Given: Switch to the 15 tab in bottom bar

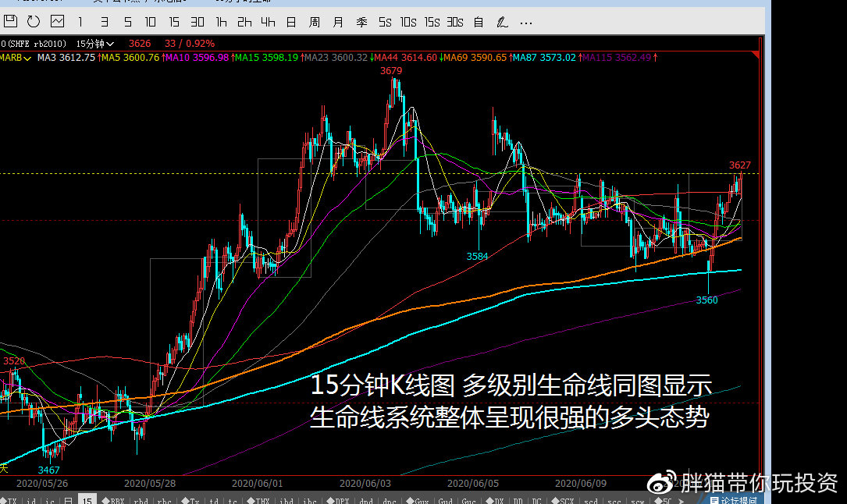Looking at the screenshot, I should click(87, 499).
